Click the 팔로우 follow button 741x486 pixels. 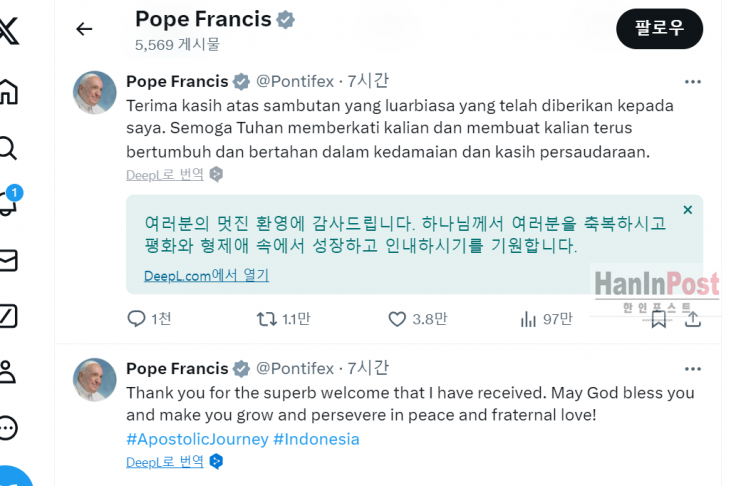click(x=659, y=28)
